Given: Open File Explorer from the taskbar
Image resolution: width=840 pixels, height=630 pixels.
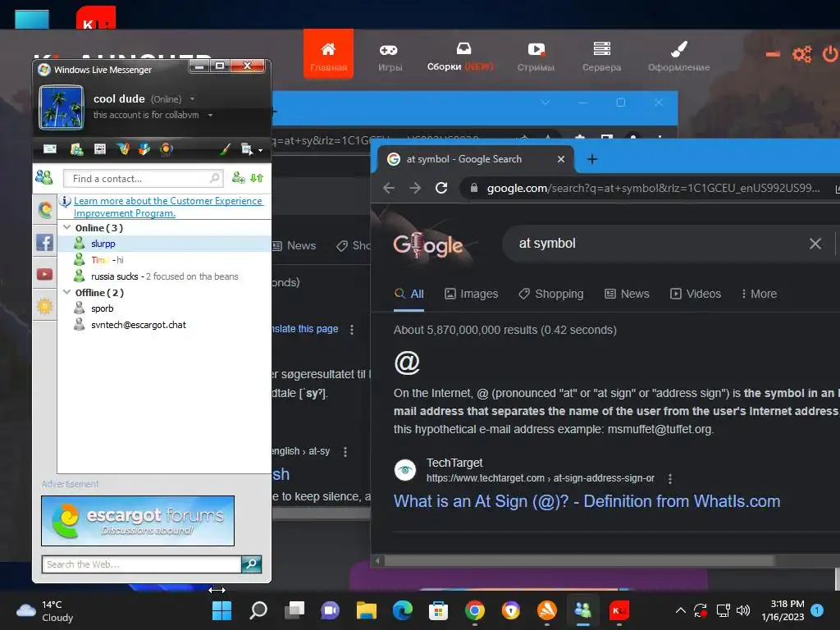Looking at the screenshot, I should coord(367,610).
